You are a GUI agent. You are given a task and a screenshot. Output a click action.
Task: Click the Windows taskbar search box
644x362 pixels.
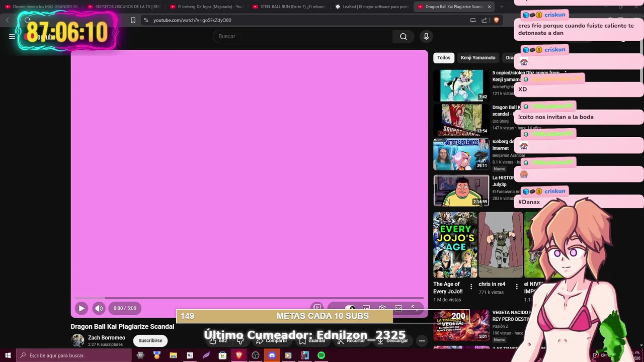[74, 355]
